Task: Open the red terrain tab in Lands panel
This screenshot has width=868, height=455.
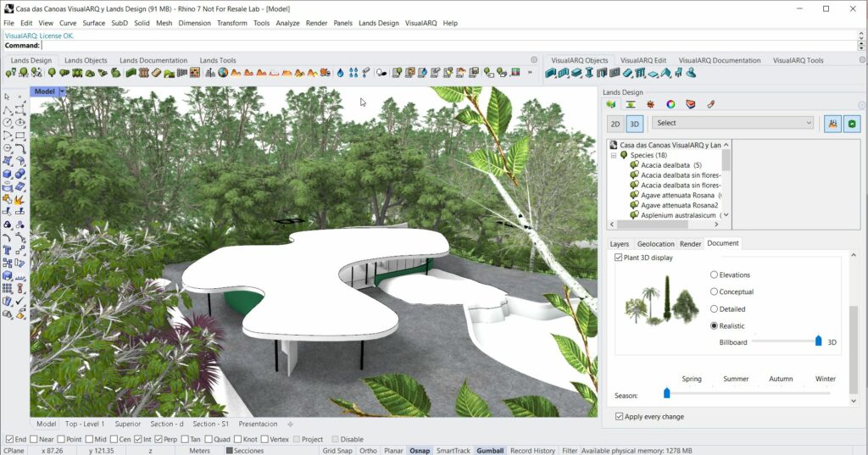Action: 690,104
